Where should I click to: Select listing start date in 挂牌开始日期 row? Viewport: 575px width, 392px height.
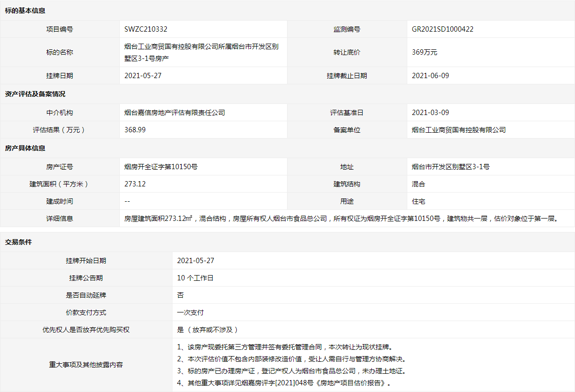195,261
